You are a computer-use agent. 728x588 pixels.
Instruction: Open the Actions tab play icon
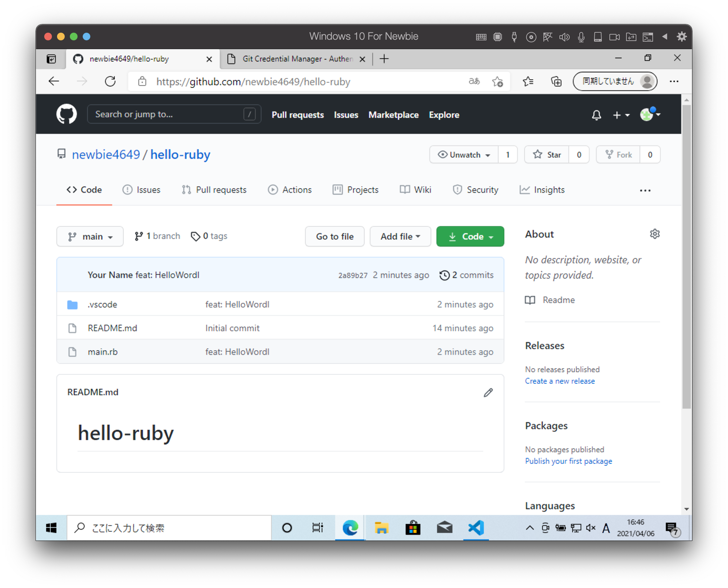(x=273, y=190)
